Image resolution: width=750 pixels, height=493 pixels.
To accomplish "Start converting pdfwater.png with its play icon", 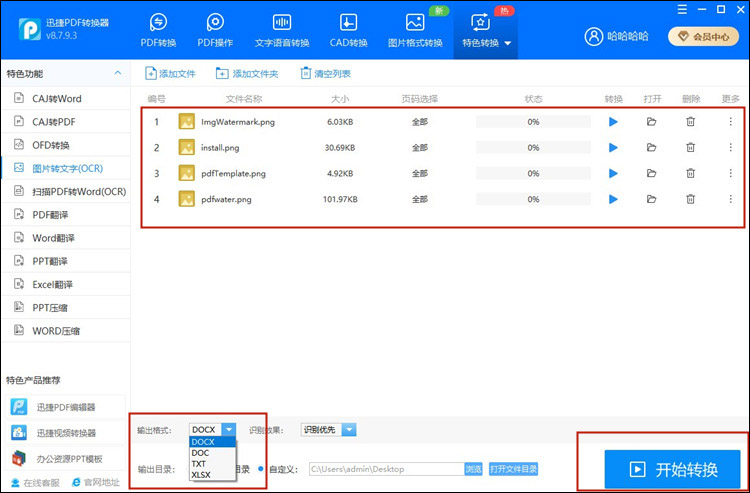I will coord(613,199).
